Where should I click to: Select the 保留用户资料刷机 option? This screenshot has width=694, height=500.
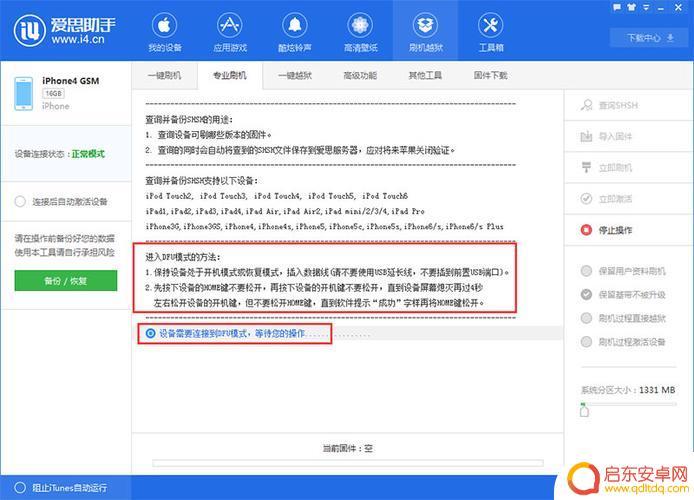[x=623, y=271]
